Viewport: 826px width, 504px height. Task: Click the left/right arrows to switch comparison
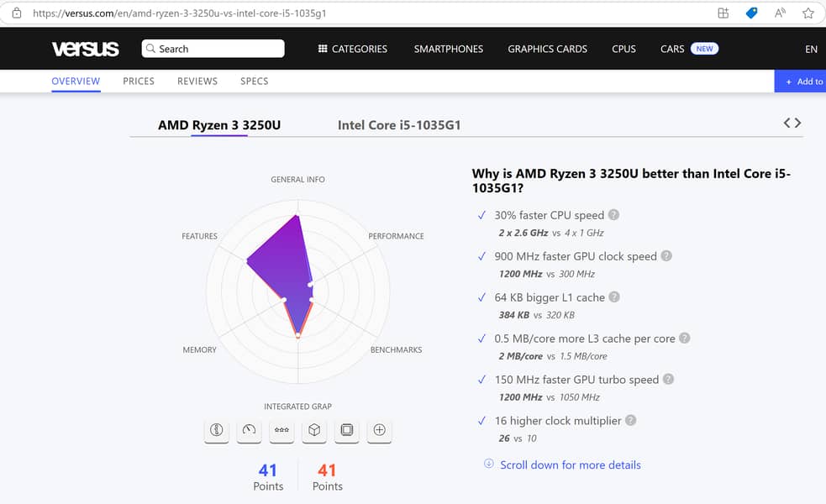(792, 123)
